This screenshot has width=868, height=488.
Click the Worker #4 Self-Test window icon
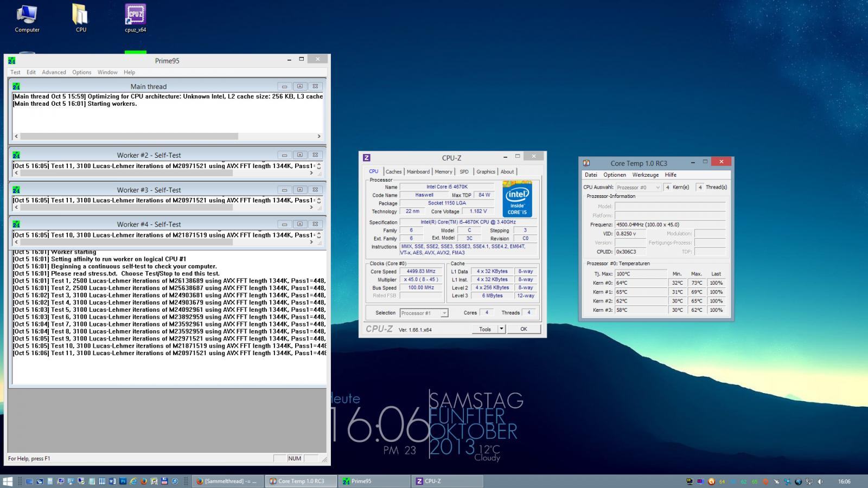(16, 224)
